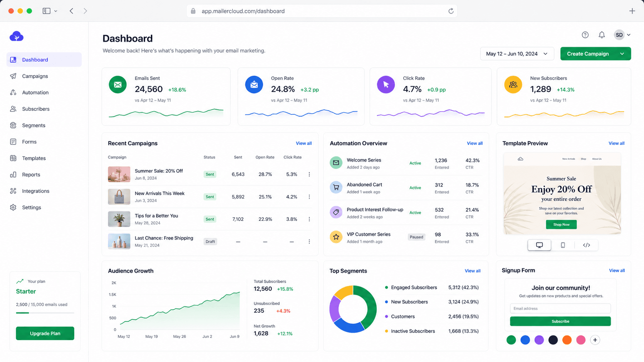Switch template preview to mobile view
The width and height of the screenshot is (644, 362).
[563, 245]
